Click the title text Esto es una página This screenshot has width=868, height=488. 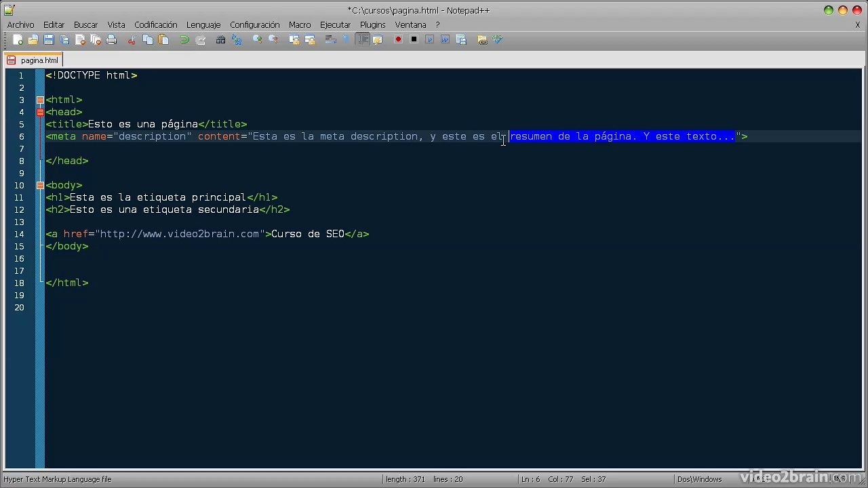coord(143,124)
